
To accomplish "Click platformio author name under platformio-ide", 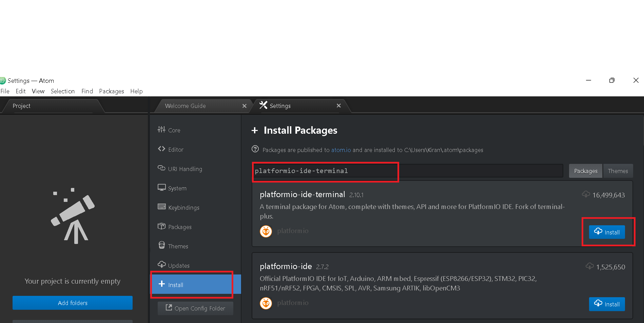I will (293, 303).
